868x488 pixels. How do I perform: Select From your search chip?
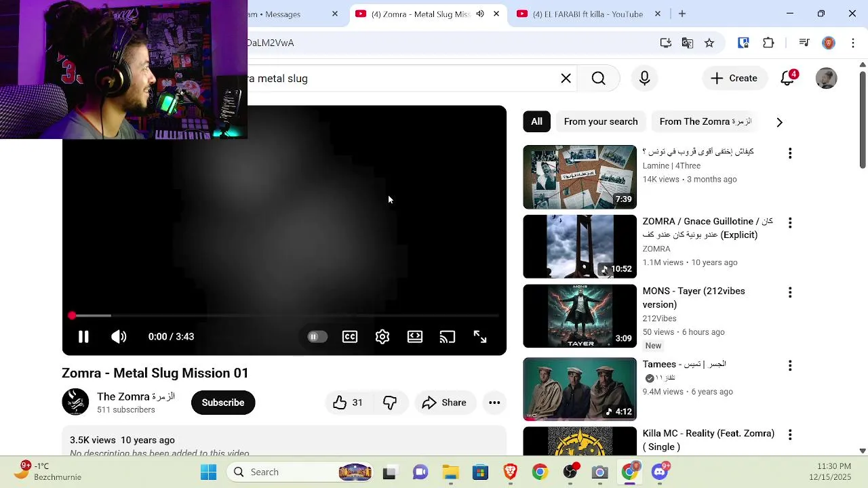[601, 122]
